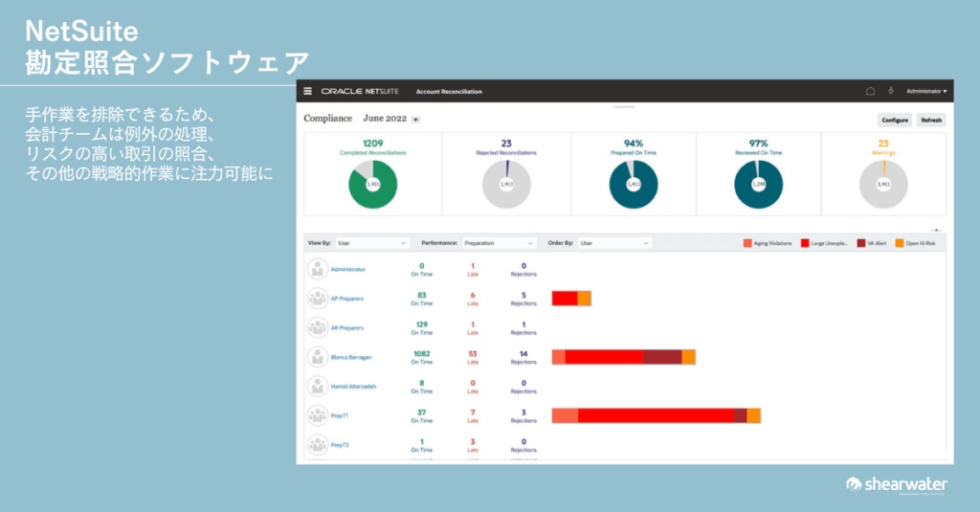
Task: Click 37 On Time for PrepT1
Action: tap(422, 415)
